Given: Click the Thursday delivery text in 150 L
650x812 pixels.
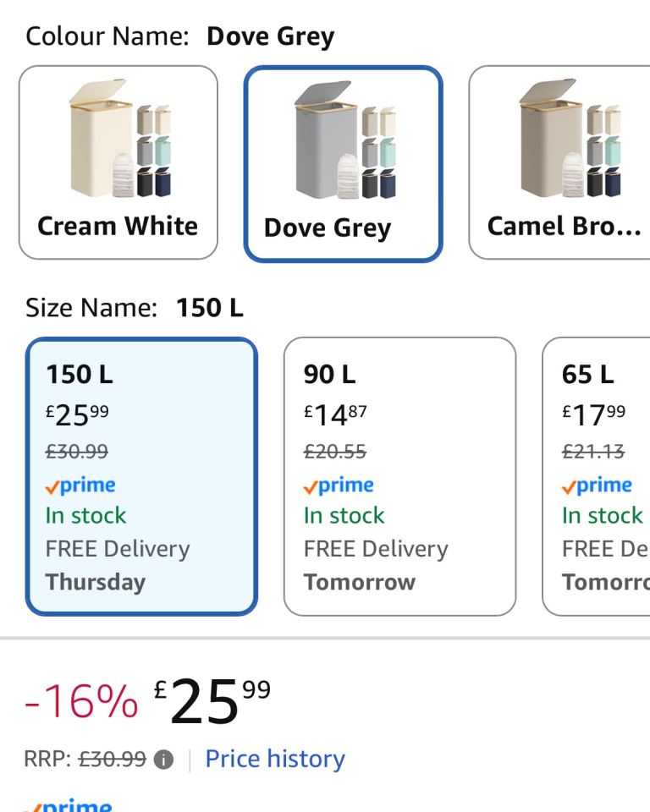Looking at the screenshot, I should point(96,582).
